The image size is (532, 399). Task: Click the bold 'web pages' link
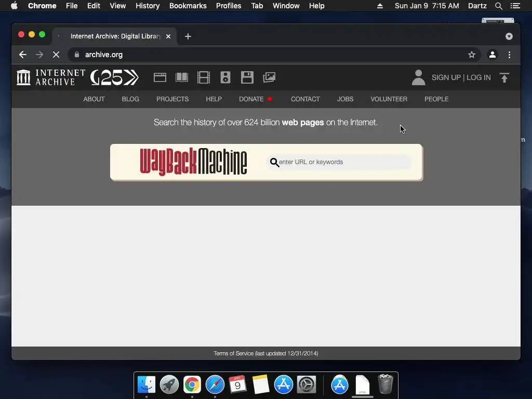pyautogui.click(x=303, y=123)
